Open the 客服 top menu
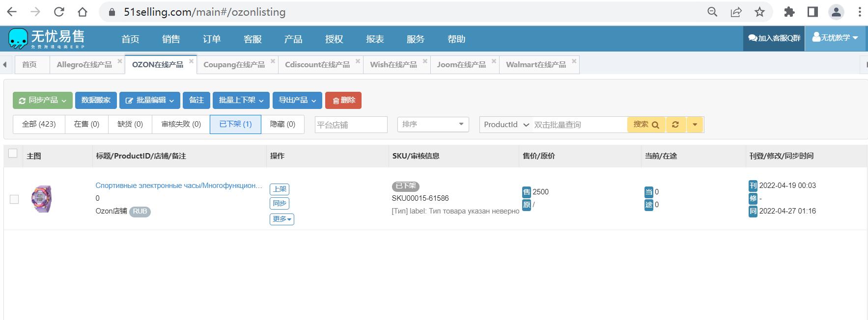 [252, 39]
